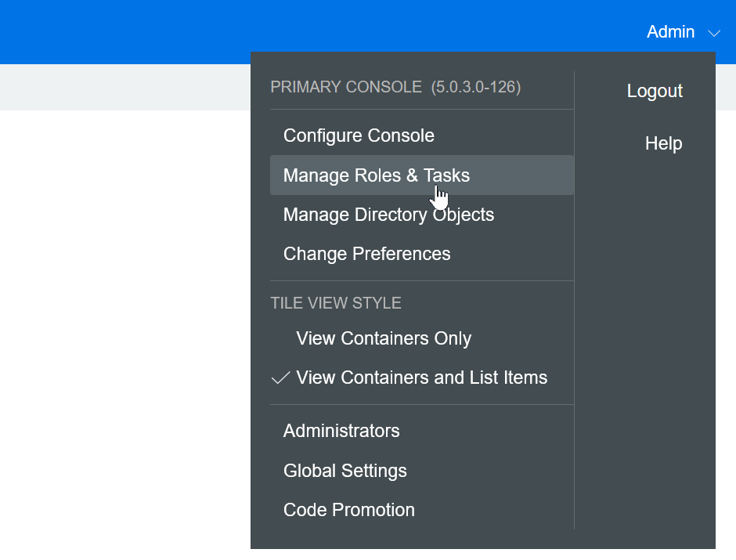
Task: Choose the View Containers Only option
Action: [383, 338]
